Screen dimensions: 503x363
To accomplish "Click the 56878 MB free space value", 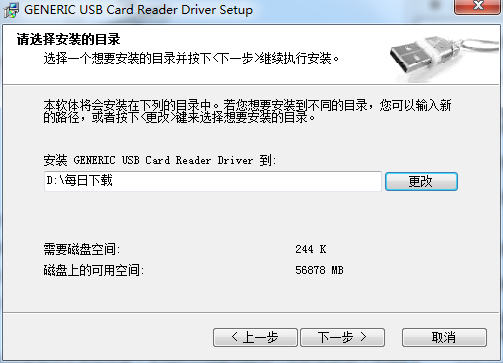I will [319, 270].
